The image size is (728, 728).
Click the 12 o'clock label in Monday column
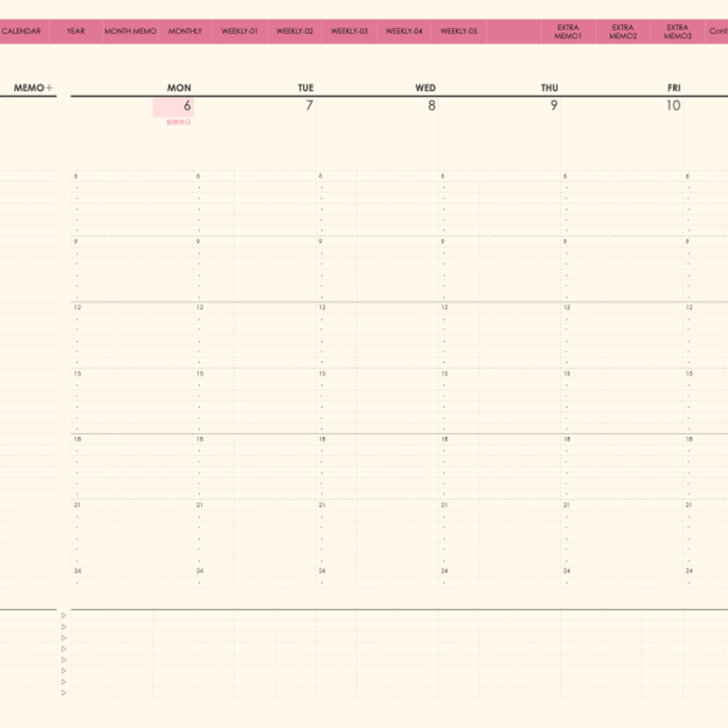tap(78, 307)
